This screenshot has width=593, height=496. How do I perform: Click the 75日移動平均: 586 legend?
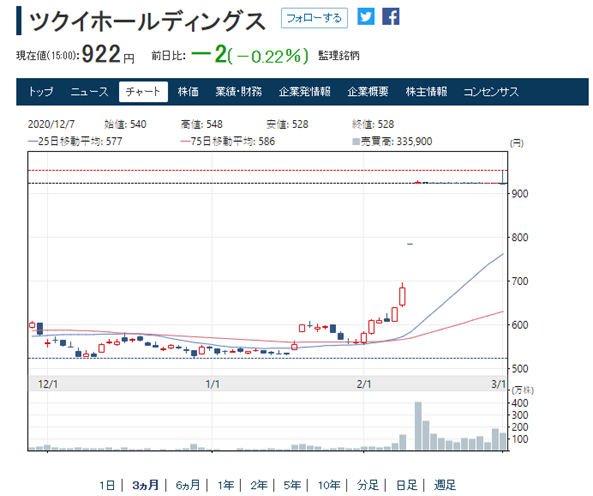(228, 141)
